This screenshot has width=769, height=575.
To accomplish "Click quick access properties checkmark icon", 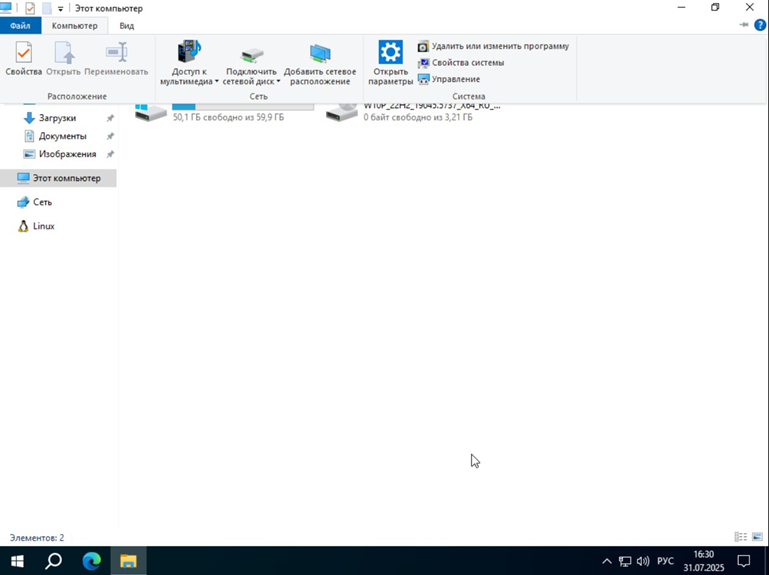I will tap(30, 8).
